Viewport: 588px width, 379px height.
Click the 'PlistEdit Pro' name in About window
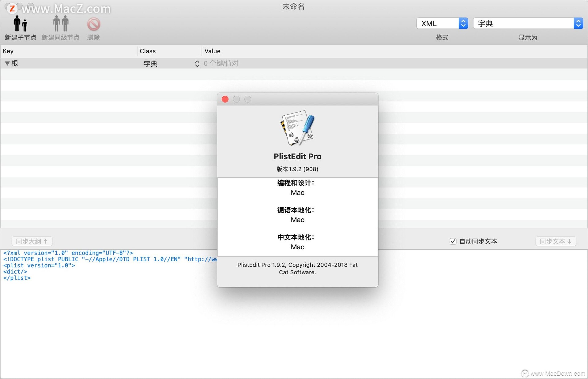(x=297, y=156)
